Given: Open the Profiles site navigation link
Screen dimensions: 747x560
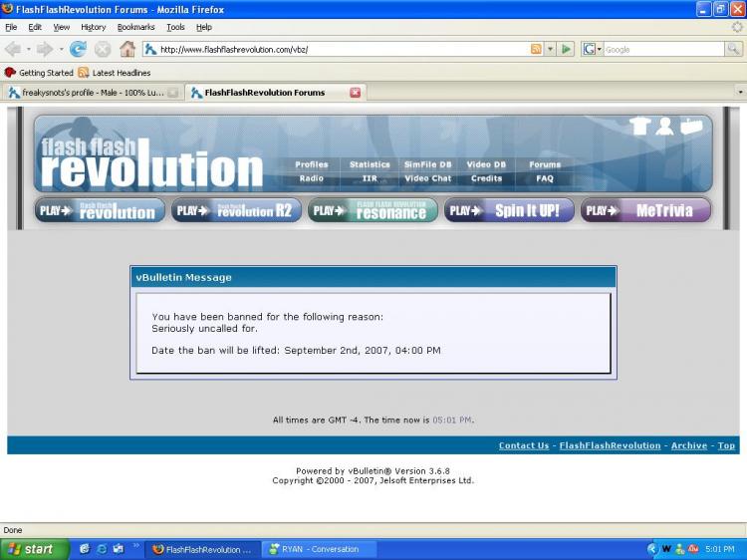Looking at the screenshot, I should [x=312, y=164].
